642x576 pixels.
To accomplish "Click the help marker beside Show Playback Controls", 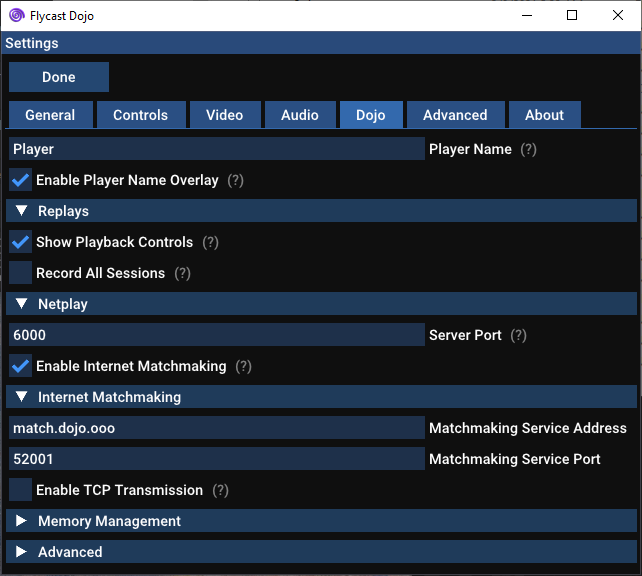I will 210,242.
